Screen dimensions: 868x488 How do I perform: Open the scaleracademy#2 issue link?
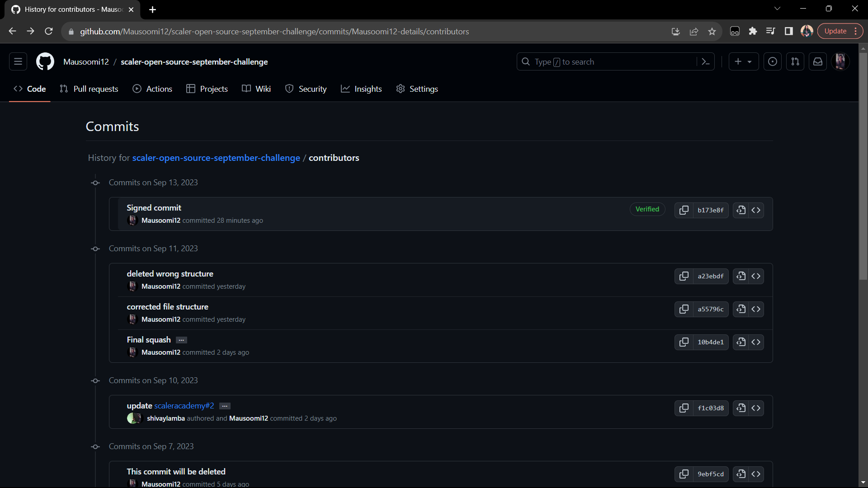tap(184, 406)
